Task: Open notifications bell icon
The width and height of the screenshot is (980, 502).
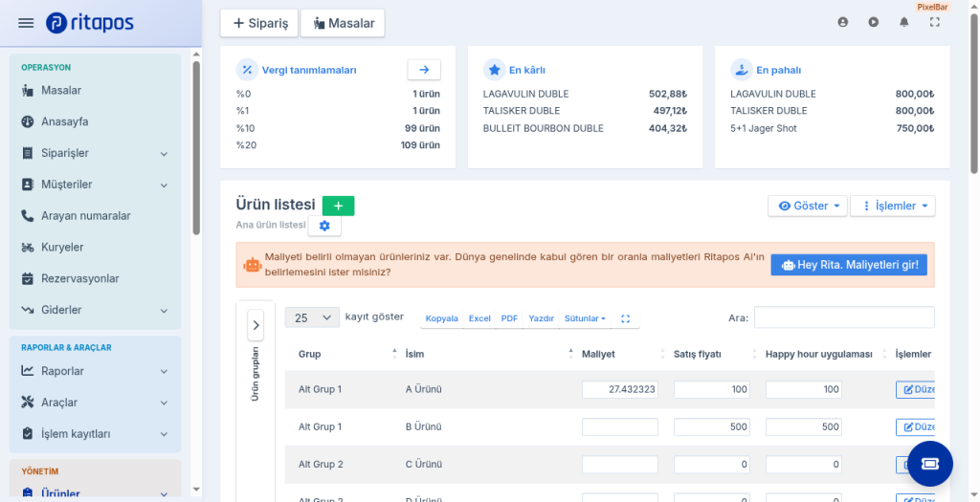Action: 903,22
